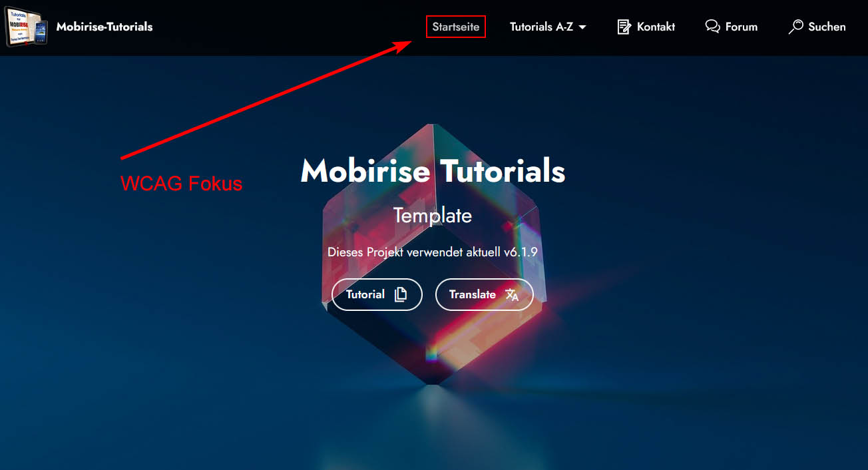Viewport: 868px width, 470px height.
Task: Open the Kontakt page link
Action: 656,27
